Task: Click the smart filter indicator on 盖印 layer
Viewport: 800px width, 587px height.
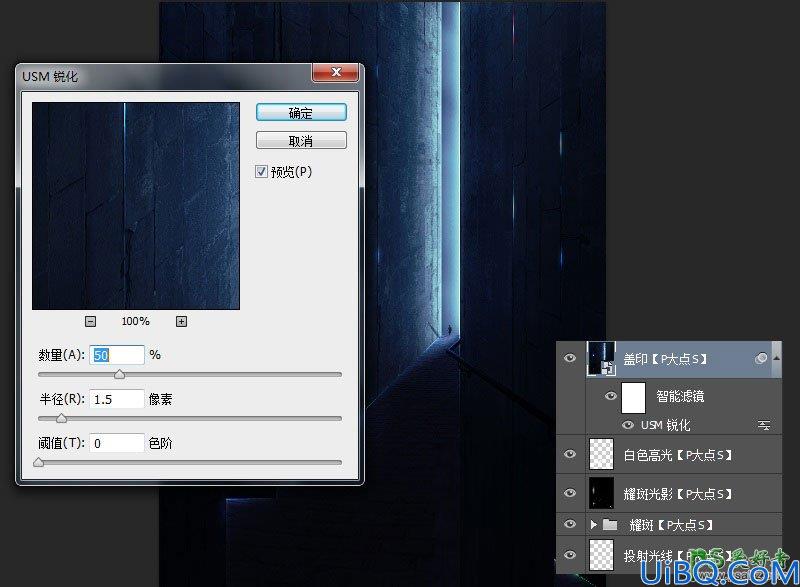Action: [761, 359]
